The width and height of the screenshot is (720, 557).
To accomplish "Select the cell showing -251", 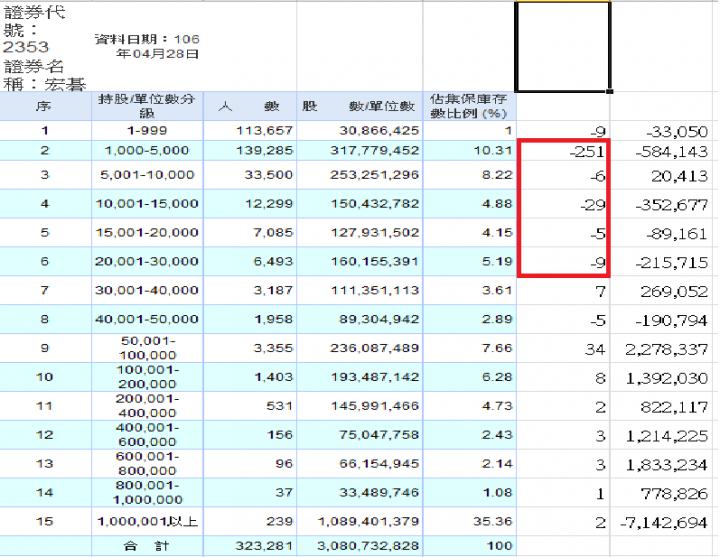I will coord(563,151).
